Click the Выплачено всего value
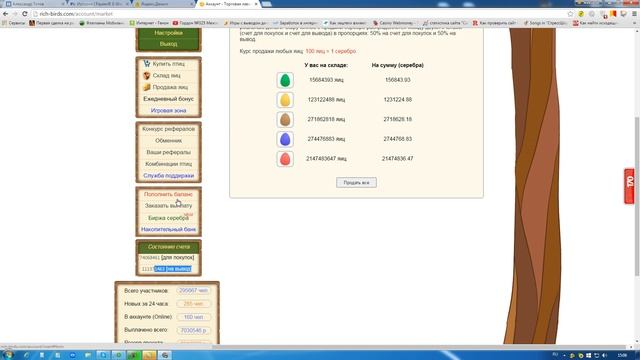Viewport: 640px width, 360px height. (x=193, y=330)
